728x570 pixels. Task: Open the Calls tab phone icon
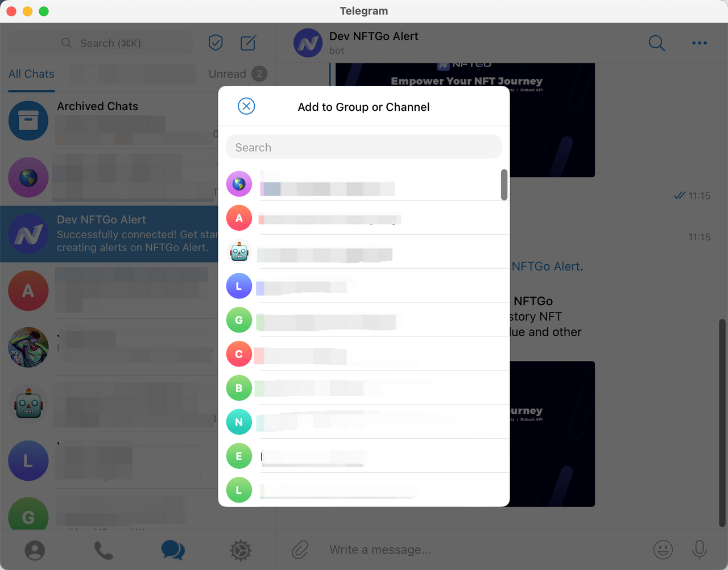[x=104, y=550]
